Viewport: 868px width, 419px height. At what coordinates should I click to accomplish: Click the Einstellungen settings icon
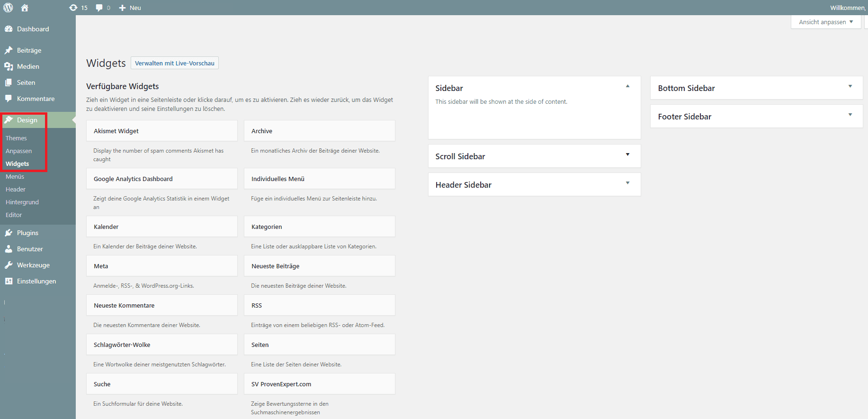coord(9,281)
